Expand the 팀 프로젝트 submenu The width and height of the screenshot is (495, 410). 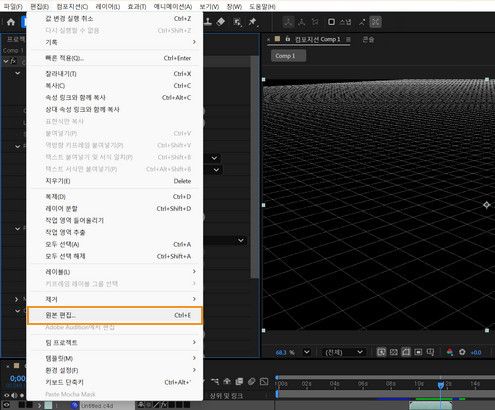pyautogui.click(x=115, y=342)
